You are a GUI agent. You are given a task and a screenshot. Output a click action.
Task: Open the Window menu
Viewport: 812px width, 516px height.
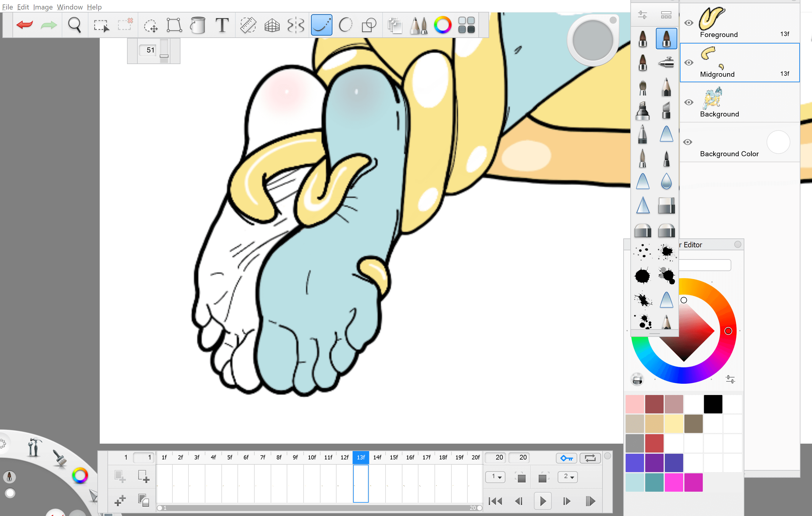[69, 7]
